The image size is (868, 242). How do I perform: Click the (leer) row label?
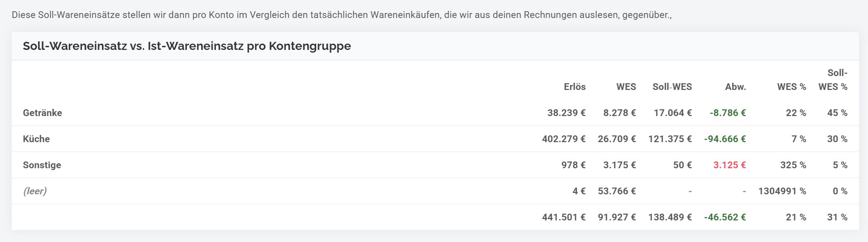click(x=35, y=191)
